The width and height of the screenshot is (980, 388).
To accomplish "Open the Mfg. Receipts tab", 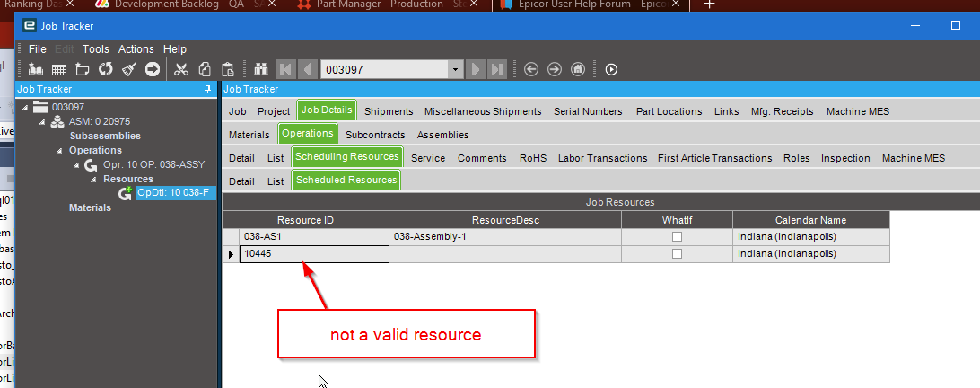I will 783,111.
